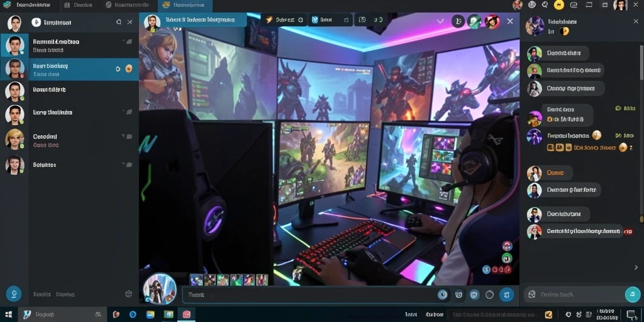644x322 pixels.
Task: Expand folder dropdown on the fourth contact row
Action: [x=127, y=112]
